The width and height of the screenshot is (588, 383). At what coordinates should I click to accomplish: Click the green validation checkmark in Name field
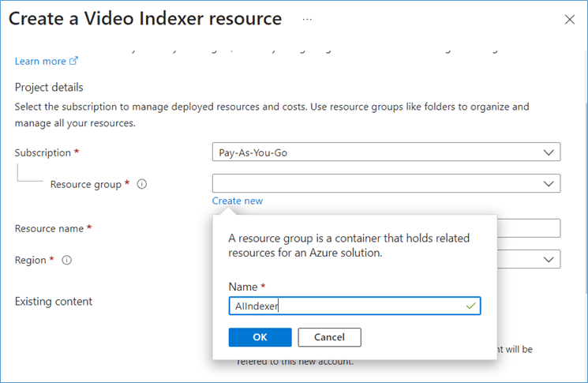coord(470,306)
